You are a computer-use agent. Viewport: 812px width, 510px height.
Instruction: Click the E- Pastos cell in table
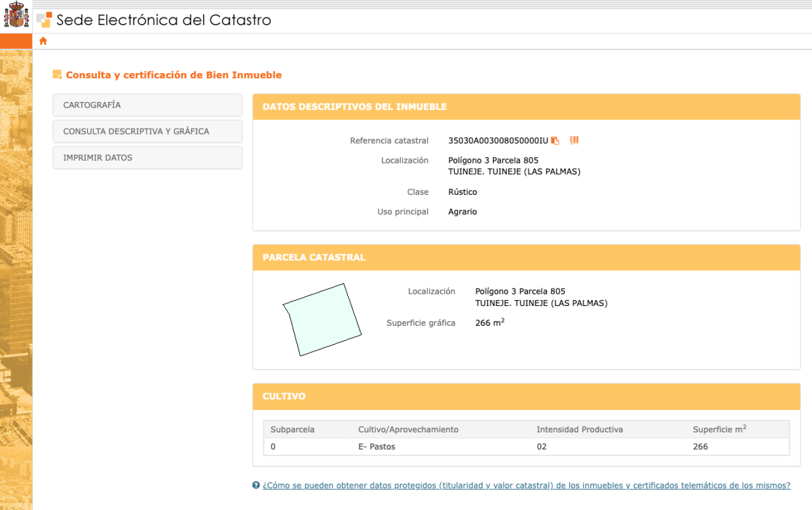point(376,447)
